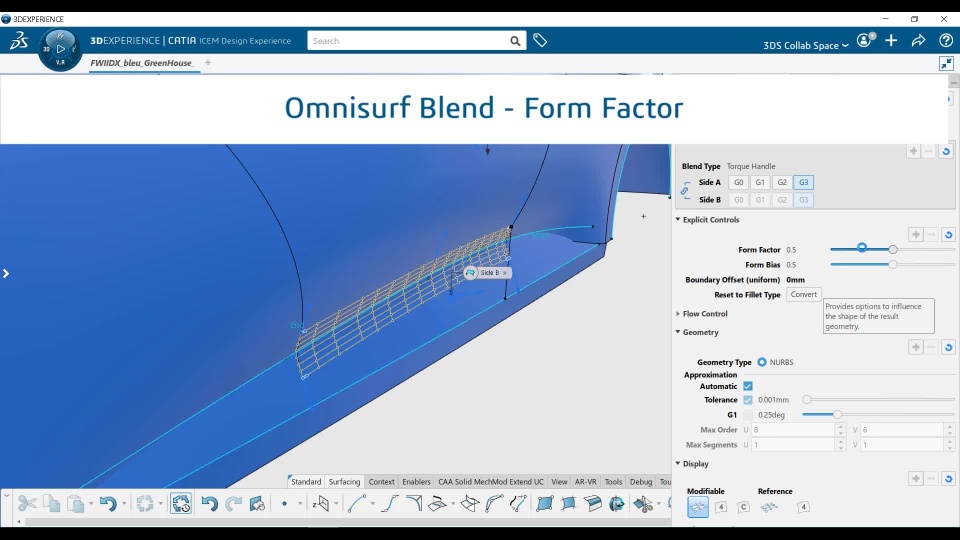
Task: Switch to the Surfacing toolbar tab
Action: [x=344, y=482]
